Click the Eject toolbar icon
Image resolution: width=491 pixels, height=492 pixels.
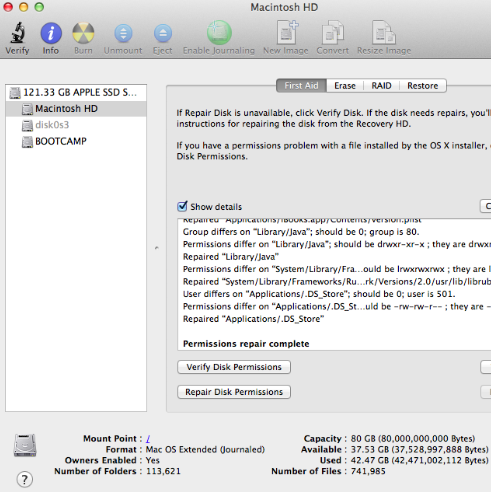tap(163, 33)
